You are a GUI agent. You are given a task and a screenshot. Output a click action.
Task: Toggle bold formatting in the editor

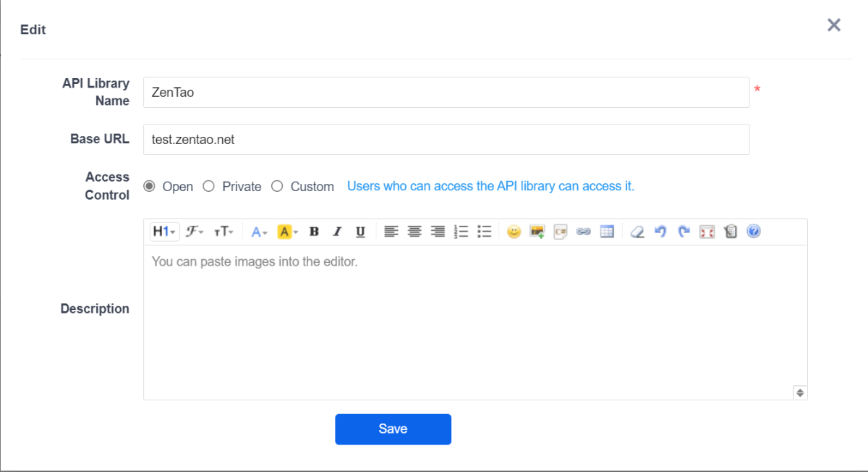coord(314,232)
